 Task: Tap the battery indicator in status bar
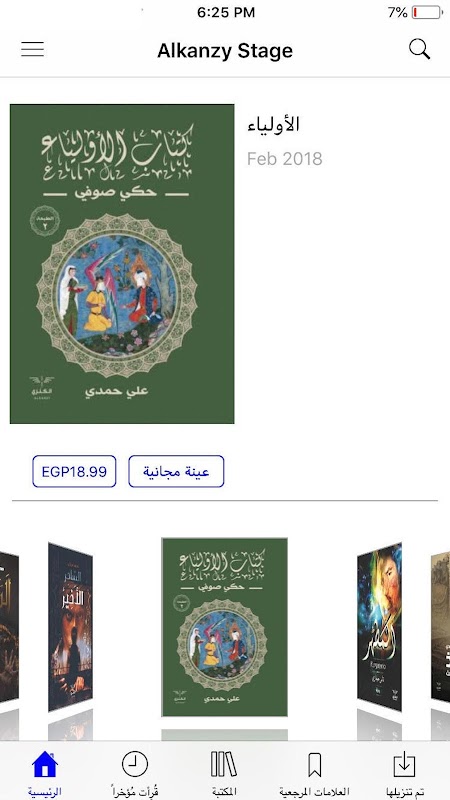(x=427, y=12)
